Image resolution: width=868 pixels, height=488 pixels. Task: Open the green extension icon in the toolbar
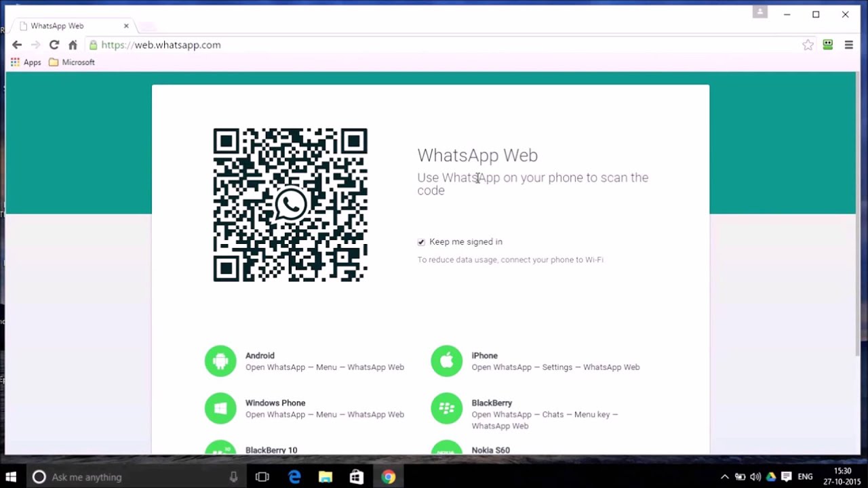(x=827, y=45)
